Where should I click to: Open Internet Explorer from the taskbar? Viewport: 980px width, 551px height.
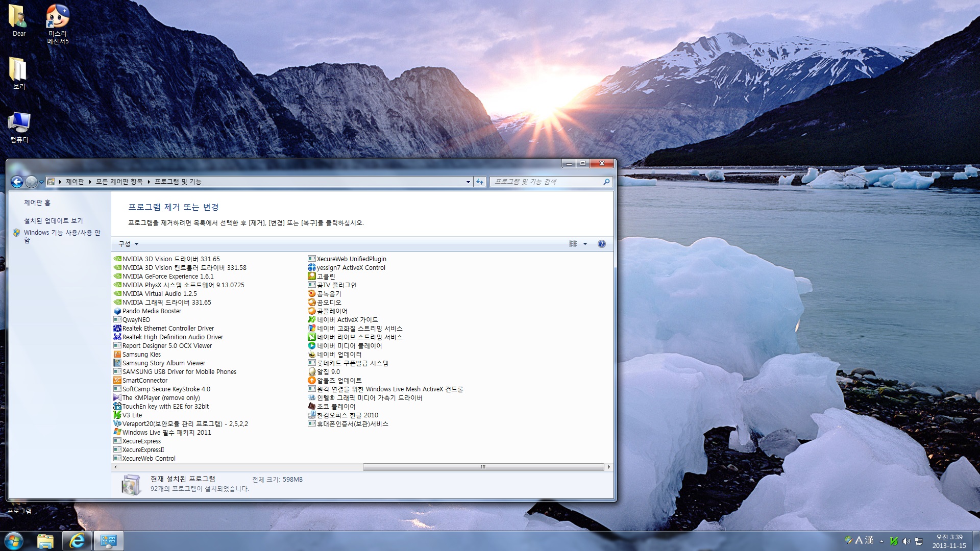(77, 541)
